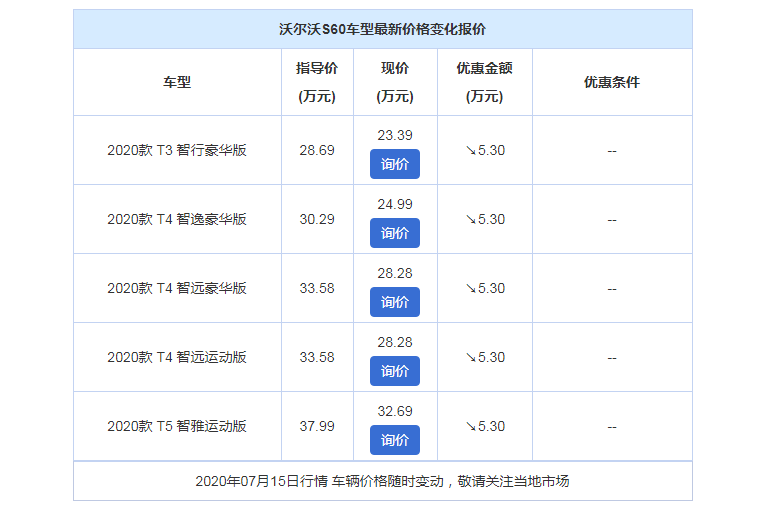Select model name 2020款 T4 智逸豪华版
The image size is (766, 507).
(177, 219)
